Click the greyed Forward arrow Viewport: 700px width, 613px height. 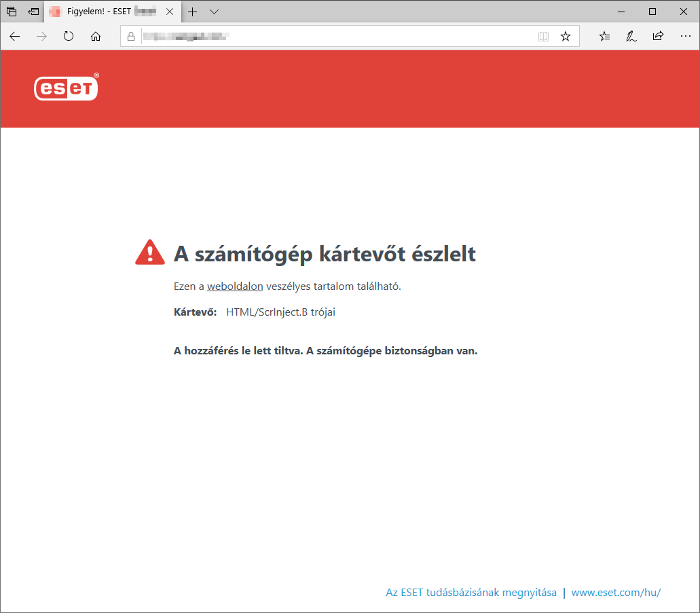click(x=41, y=36)
